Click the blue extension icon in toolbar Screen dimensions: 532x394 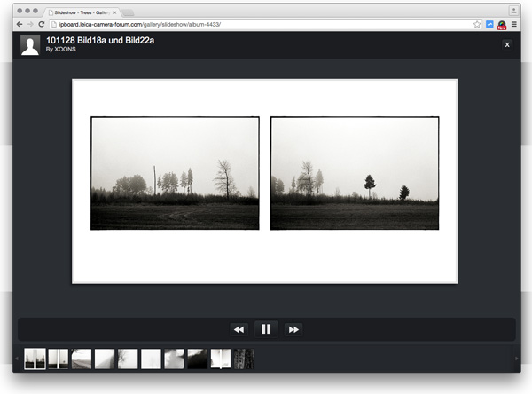pos(489,24)
